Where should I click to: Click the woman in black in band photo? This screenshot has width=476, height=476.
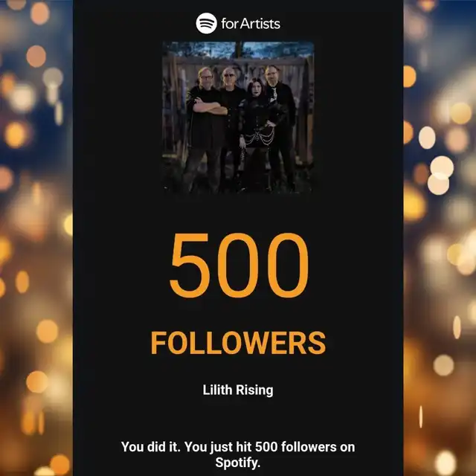pyautogui.click(x=258, y=134)
